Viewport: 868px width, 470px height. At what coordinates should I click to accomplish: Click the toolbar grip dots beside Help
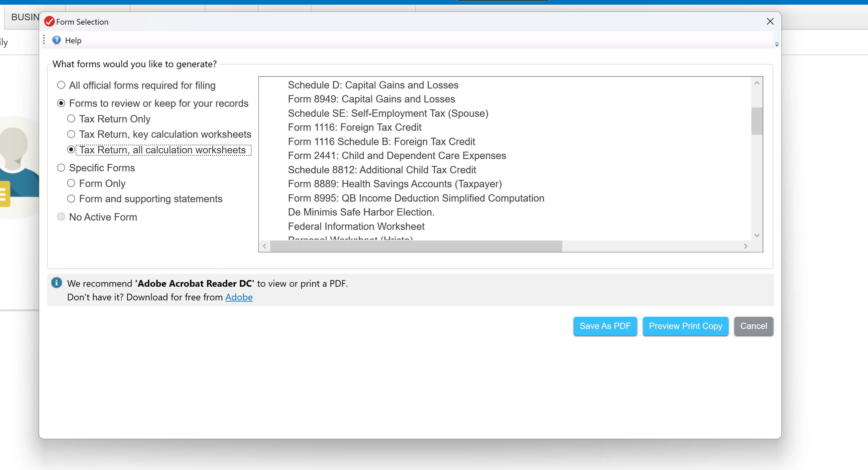tap(44, 40)
